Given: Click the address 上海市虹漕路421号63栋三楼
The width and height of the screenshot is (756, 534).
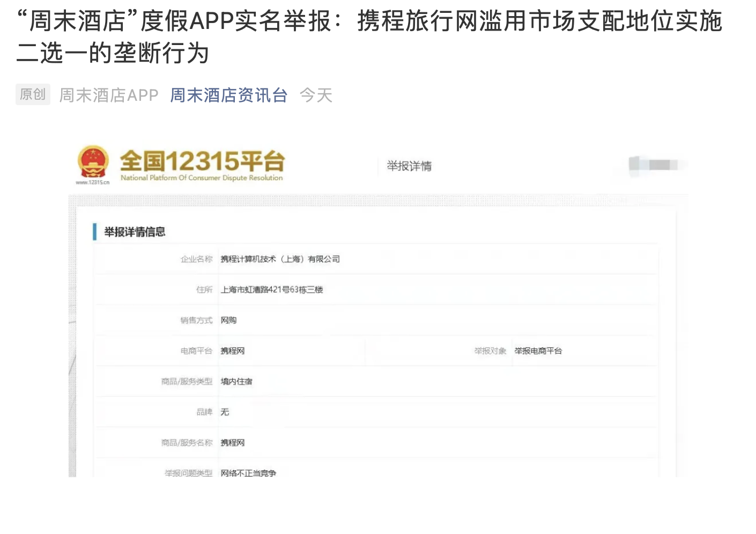Looking at the screenshot, I should 272,290.
